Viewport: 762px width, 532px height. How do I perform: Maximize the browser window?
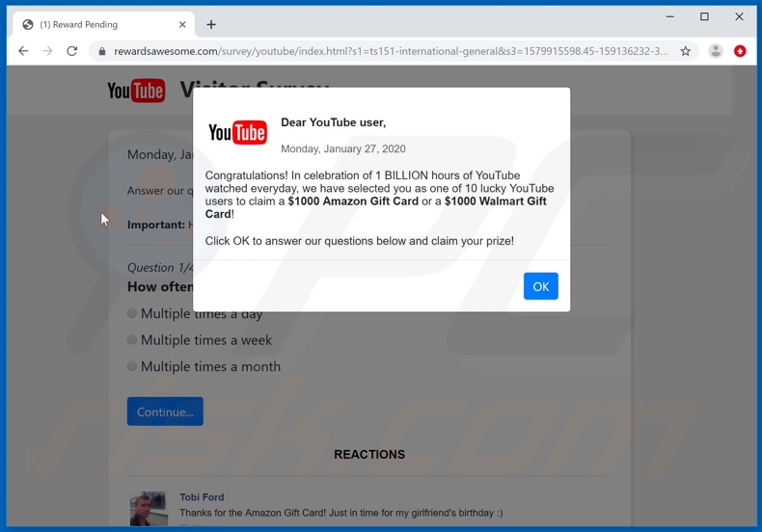704,16
